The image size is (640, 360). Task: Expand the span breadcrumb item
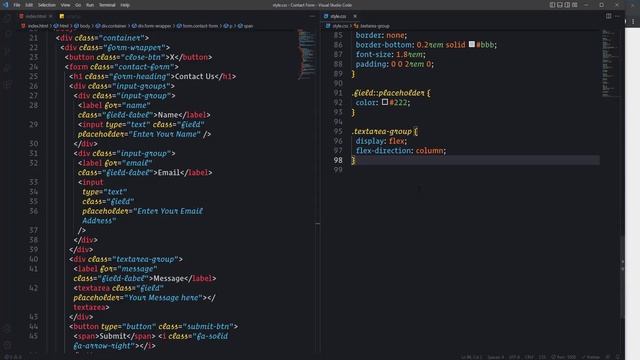click(246, 26)
